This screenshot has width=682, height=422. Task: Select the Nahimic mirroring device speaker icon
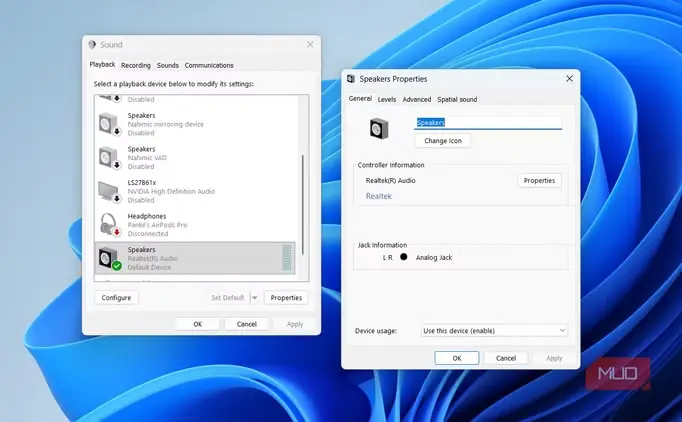[109, 124]
